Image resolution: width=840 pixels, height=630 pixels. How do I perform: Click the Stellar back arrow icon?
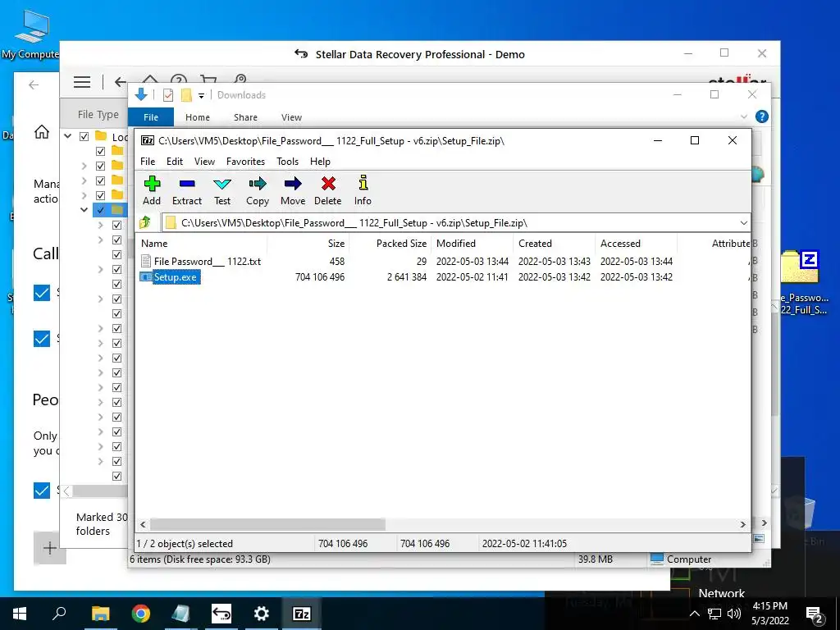coord(121,82)
